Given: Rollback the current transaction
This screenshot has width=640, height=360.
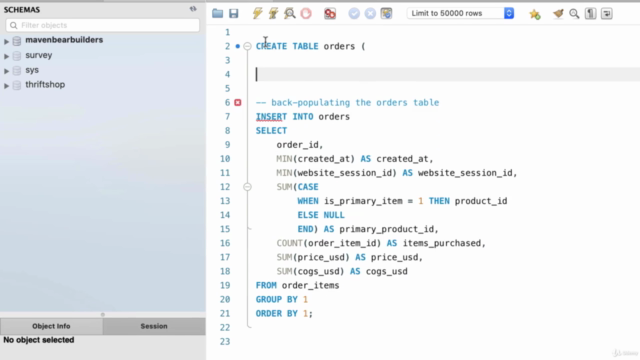Looking at the screenshot, I should click(x=370, y=13).
